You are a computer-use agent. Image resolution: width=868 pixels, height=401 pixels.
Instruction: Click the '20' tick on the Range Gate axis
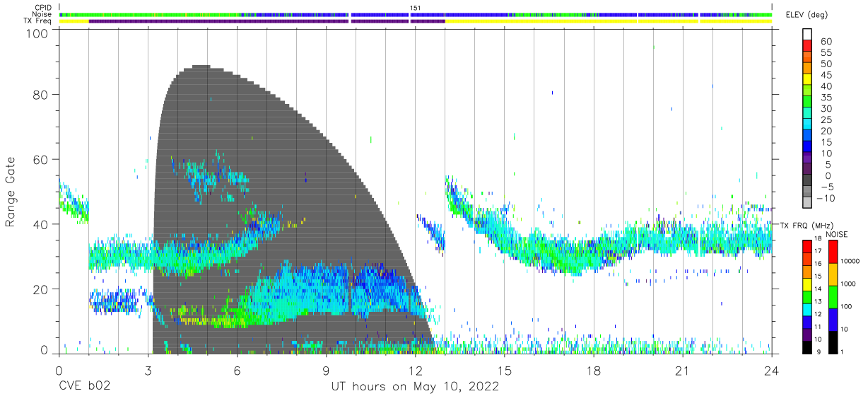[x=41, y=289]
